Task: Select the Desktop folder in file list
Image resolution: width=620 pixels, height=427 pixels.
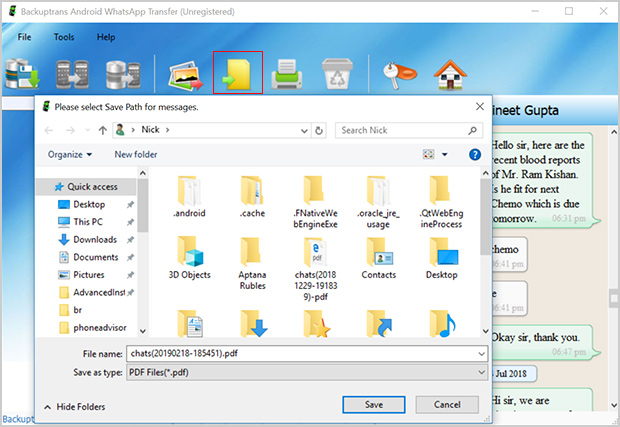Action: (442, 258)
